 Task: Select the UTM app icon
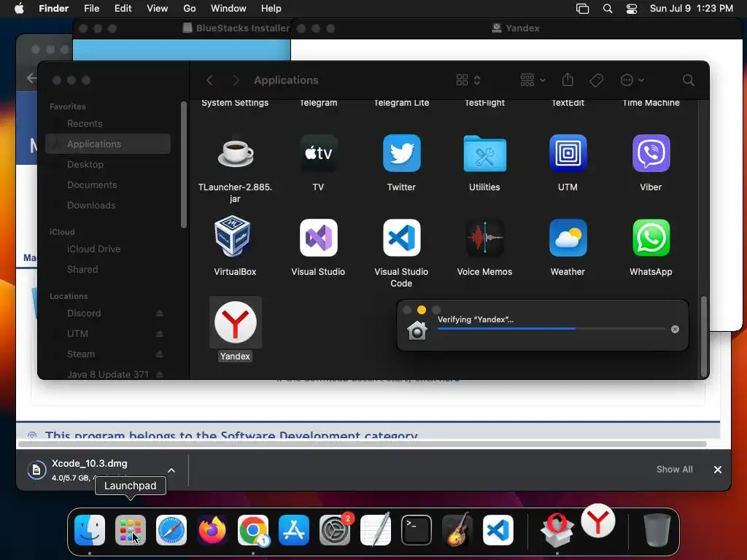(x=568, y=153)
